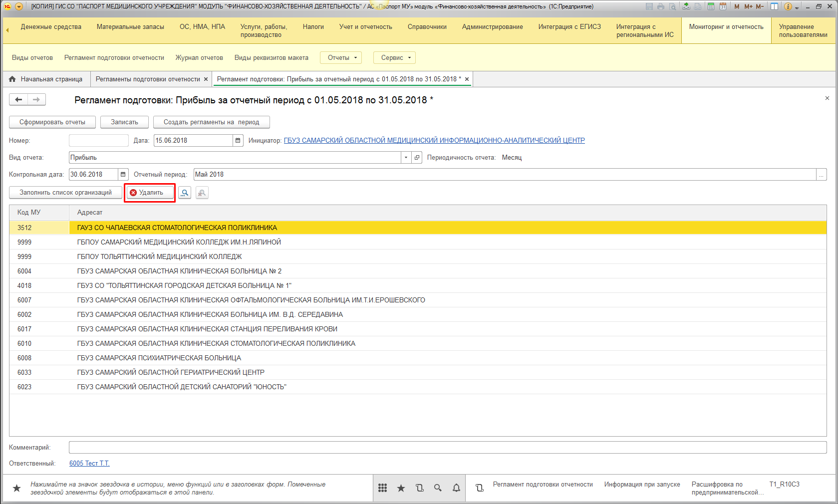Screen dimensions: 838x504
Task: Click the Сформировать отчеты button
Action: click(52, 122)
